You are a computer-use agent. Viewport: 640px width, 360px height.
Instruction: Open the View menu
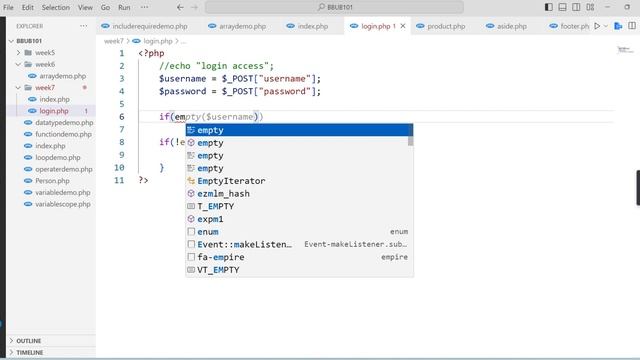(x=85, y=7)
